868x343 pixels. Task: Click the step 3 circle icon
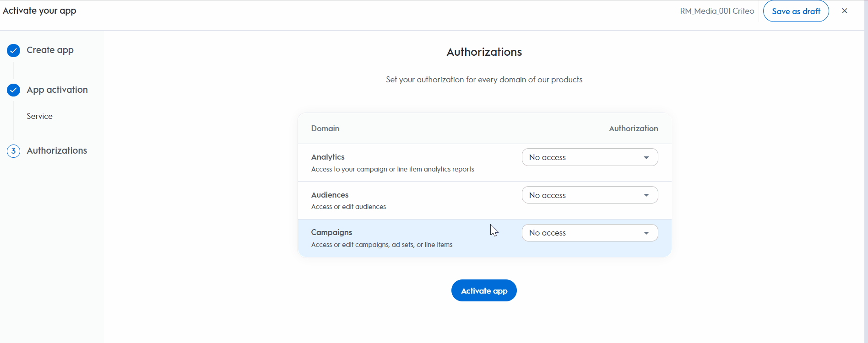pyautogui.click(x=14, y=151)
